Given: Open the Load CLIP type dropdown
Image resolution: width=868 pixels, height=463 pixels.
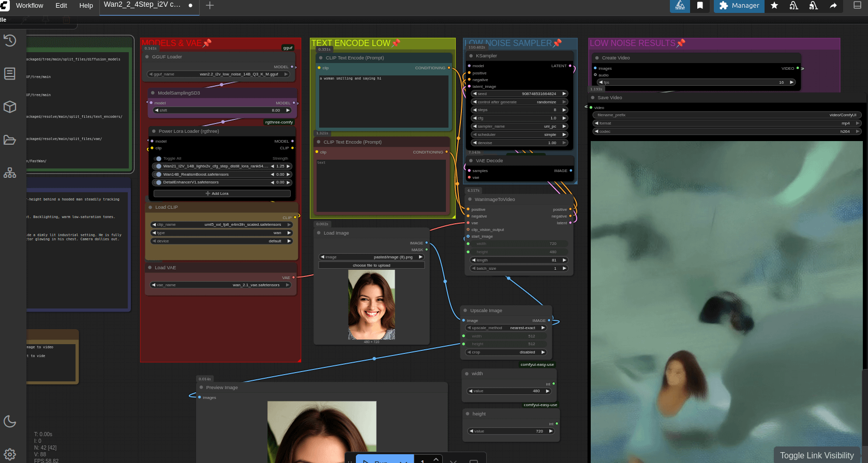Looking at the screenshot, I should click(x=222, y=233).
